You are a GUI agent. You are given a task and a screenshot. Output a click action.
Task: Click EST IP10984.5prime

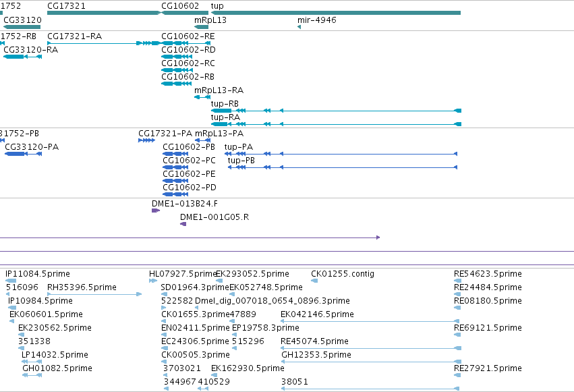[x=12, y=308]
